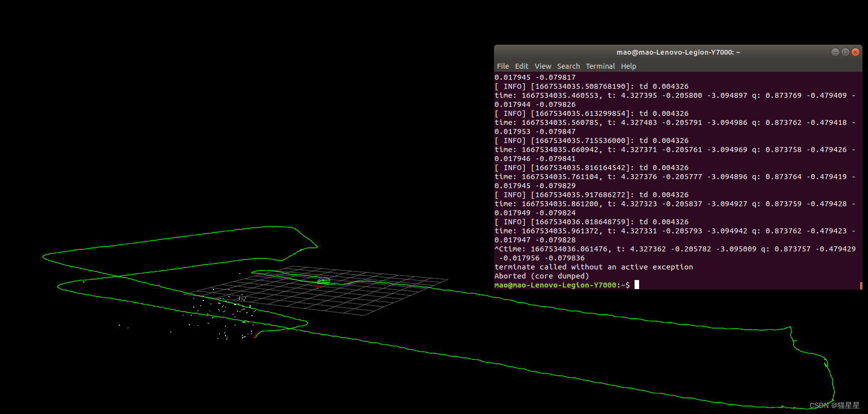
Task: Click the 'time: 1667534035.761104' output line
Action: coord(675,177)
